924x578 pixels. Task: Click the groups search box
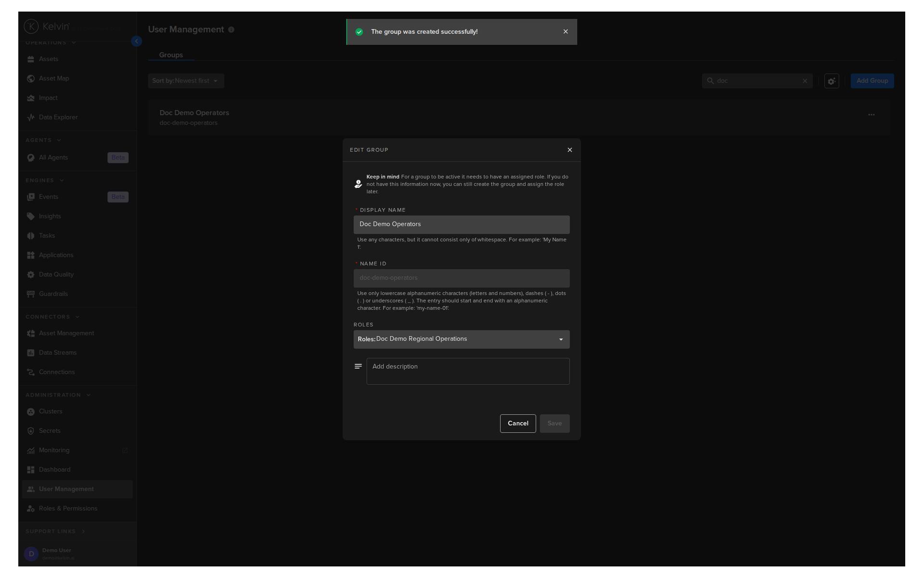pyautogui.click(x=757, y=81)
